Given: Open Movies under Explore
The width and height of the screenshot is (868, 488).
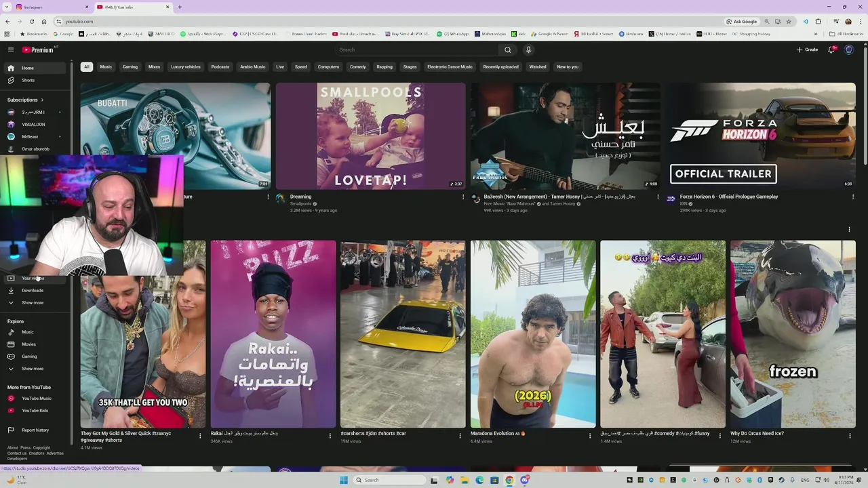Looking at the screenshot, I should coord(35,344).
